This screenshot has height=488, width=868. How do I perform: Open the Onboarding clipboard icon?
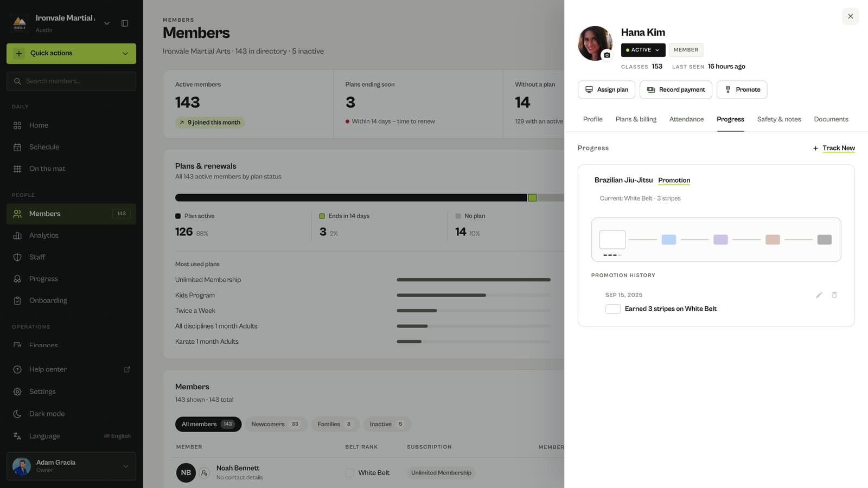coord(17,300)
